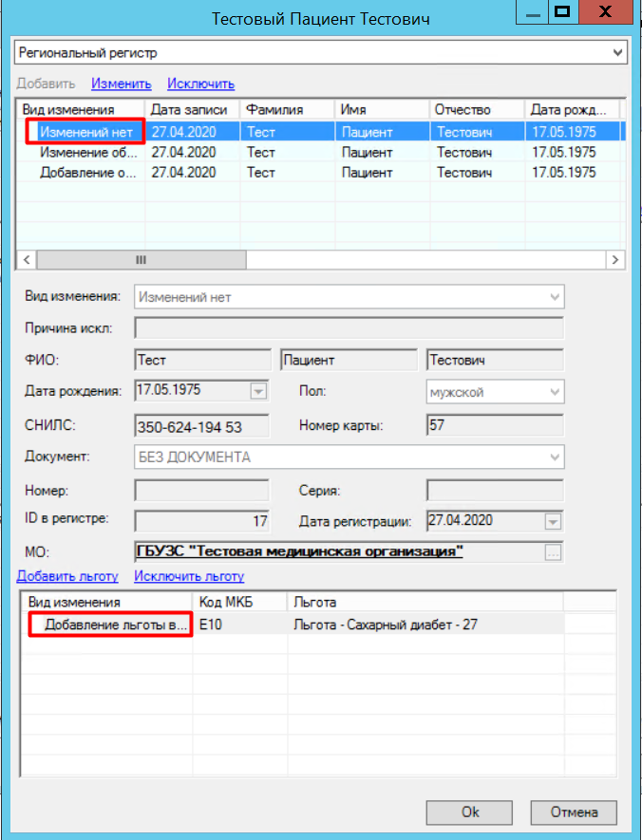
Task: Open the Дата рождения date picker arrow
Action: 258,391
